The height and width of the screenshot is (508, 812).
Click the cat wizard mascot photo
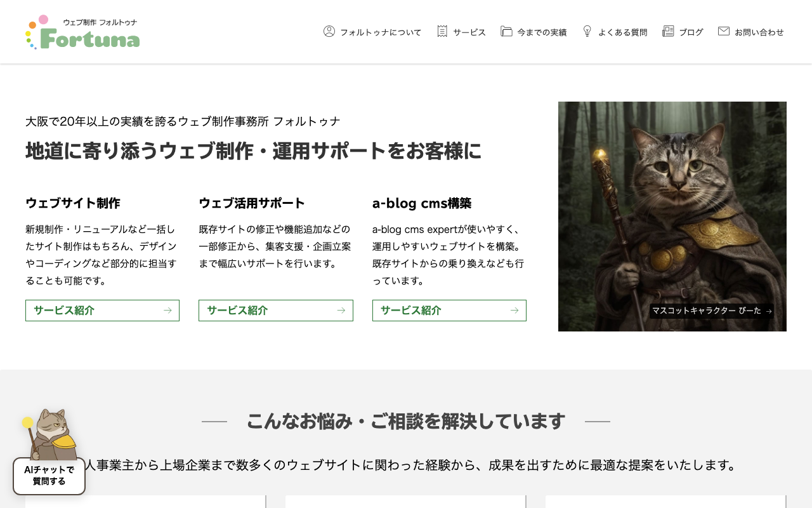point(672,217)
